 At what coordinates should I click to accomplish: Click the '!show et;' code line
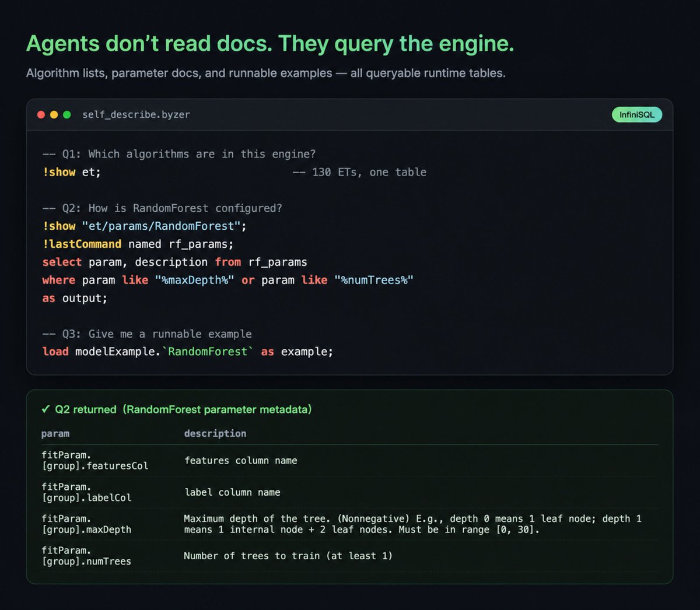pos(72,172)
